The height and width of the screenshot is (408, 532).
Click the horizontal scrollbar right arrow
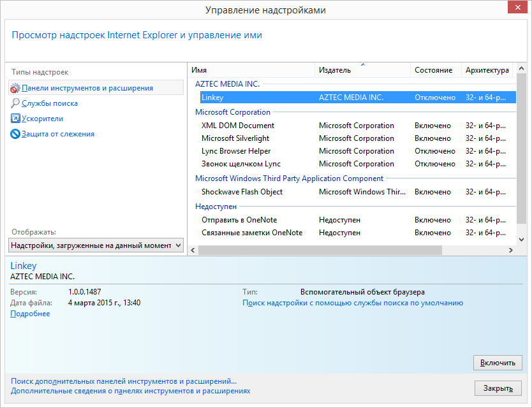point(510,251)
